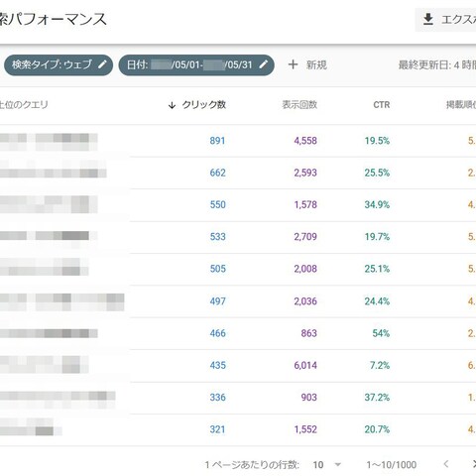Click the 20.7% CTR value
This screenshot has width=476, height=476.
click(x=377, y=429)
